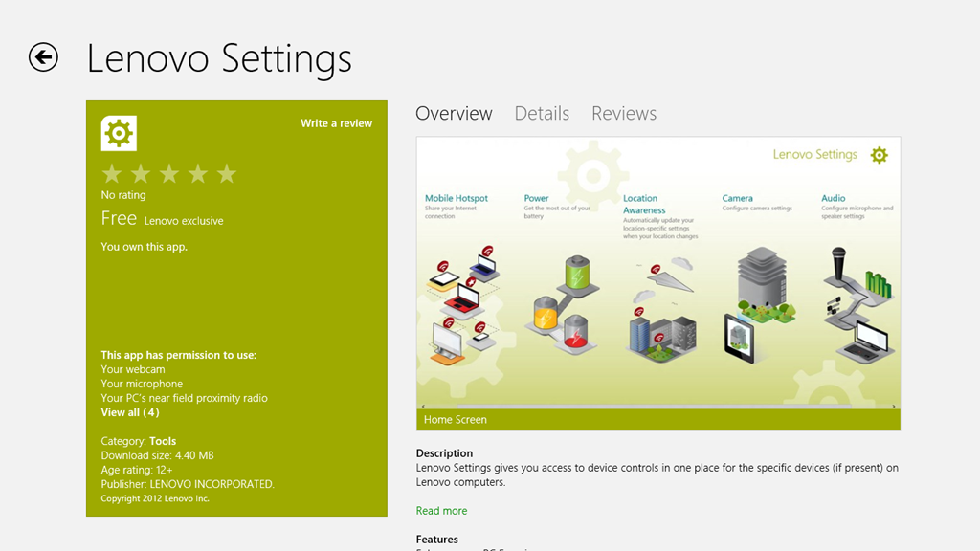Click the Lenovo Settings page title

coord(219,58)
